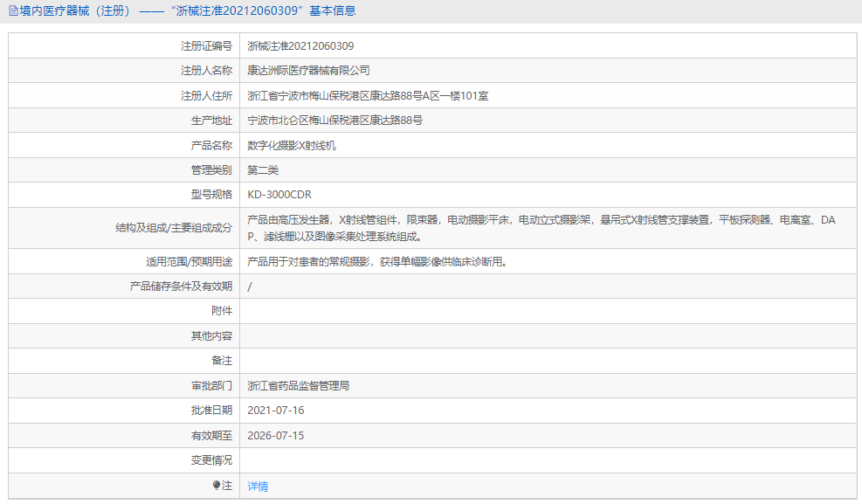Select the expiry date 2026-07-15

point(276,435)
